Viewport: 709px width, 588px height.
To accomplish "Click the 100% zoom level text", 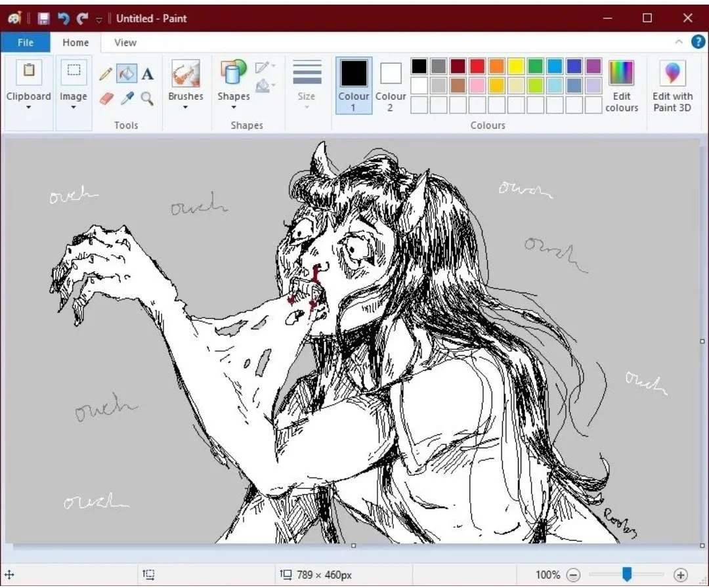I will 548,575.
